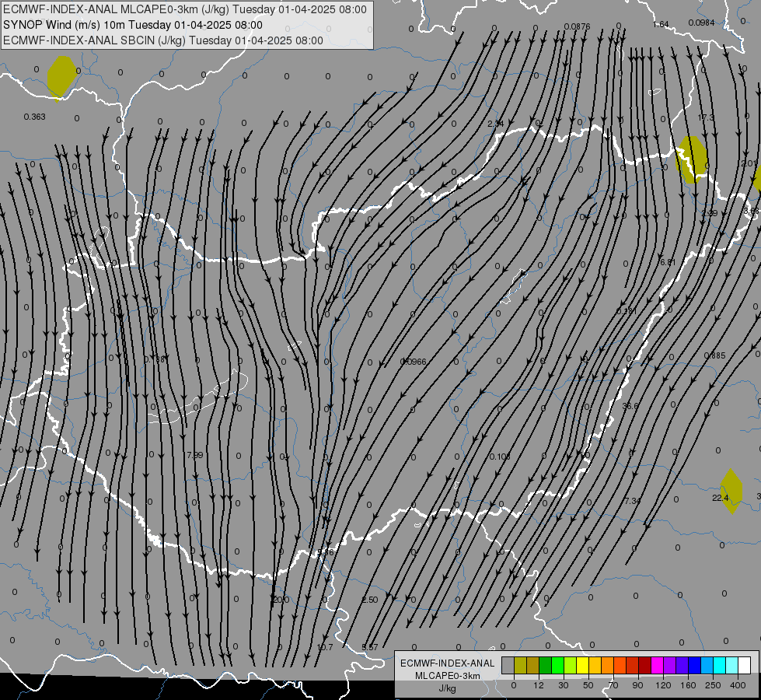Click the legend tick label '50'
Screen dimensions: 761x700
click(588, 685)
